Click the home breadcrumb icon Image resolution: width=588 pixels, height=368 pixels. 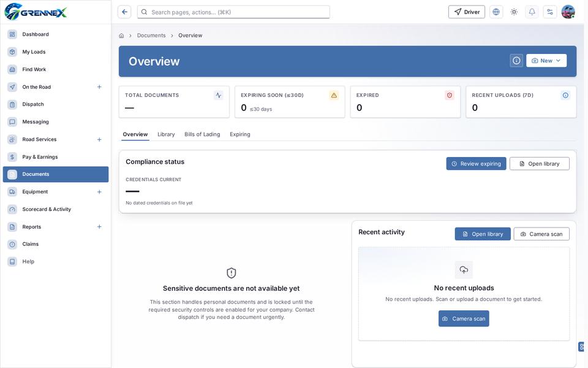point(121,36)
